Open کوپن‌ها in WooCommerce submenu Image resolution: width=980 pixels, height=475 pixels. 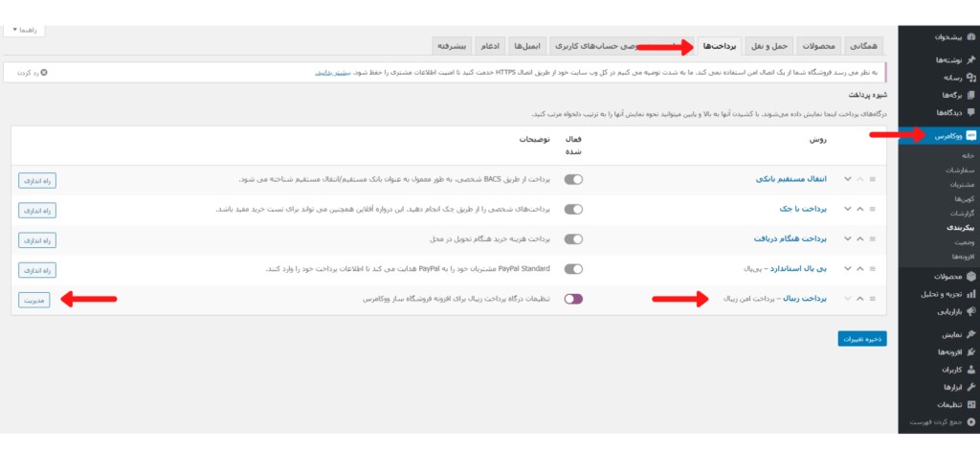pyautogui.click(x=964, y=199)
